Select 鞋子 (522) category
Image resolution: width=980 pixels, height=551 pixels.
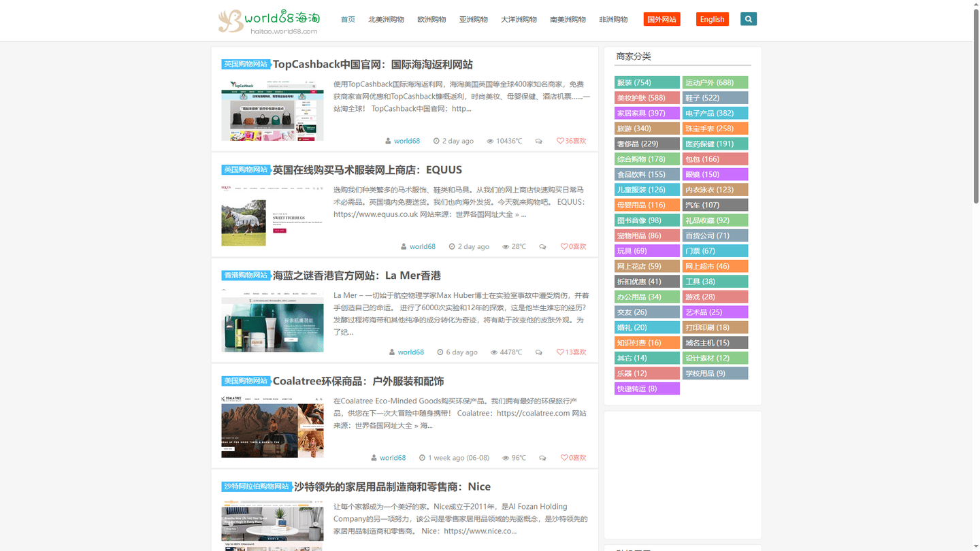pyautogui.click(x=715, y=98)
